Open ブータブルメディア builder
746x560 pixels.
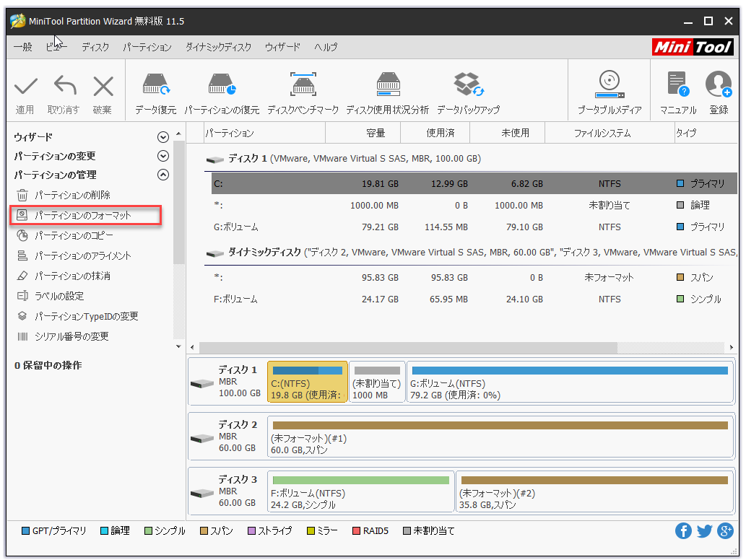[x=609, y=86]
